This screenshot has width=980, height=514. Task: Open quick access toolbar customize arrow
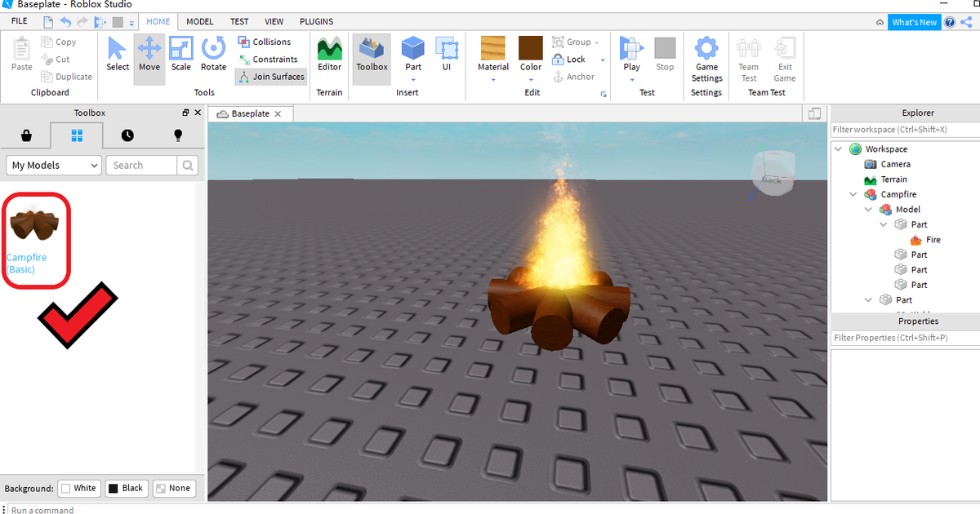point(131,22)
